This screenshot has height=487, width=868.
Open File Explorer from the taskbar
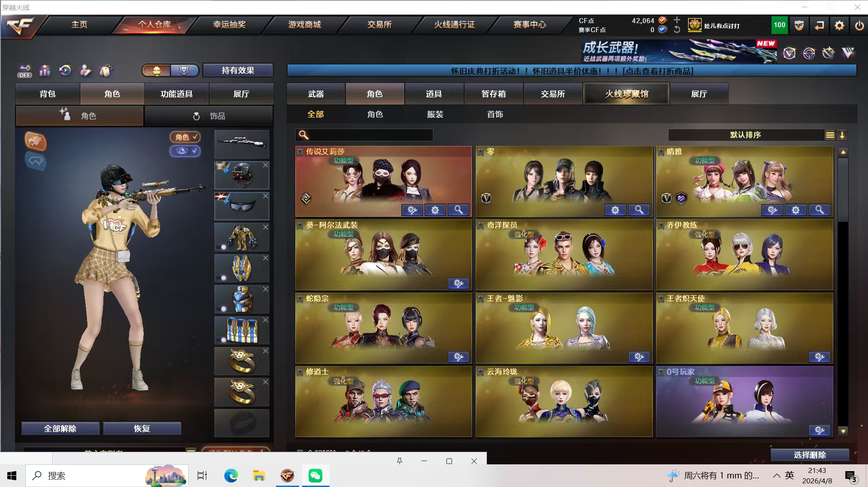pos(259,475)
